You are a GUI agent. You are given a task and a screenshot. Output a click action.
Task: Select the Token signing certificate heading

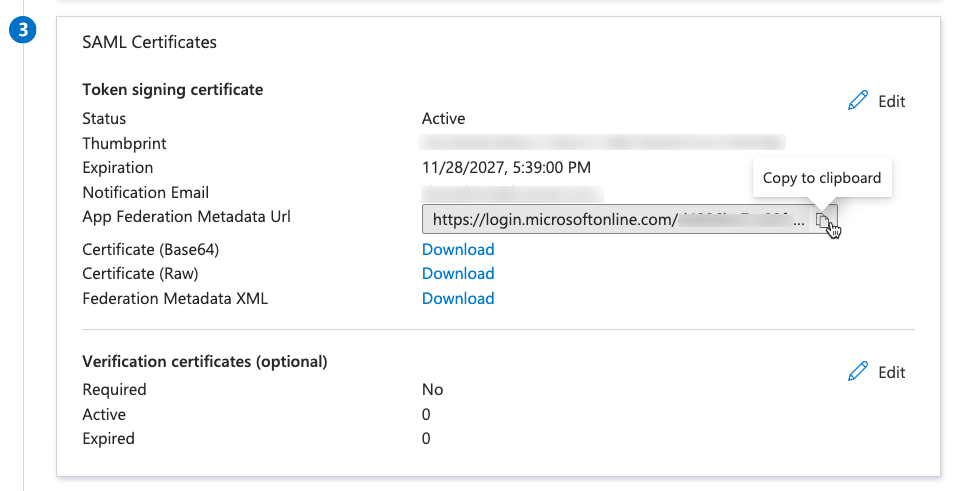coord(173,90)
